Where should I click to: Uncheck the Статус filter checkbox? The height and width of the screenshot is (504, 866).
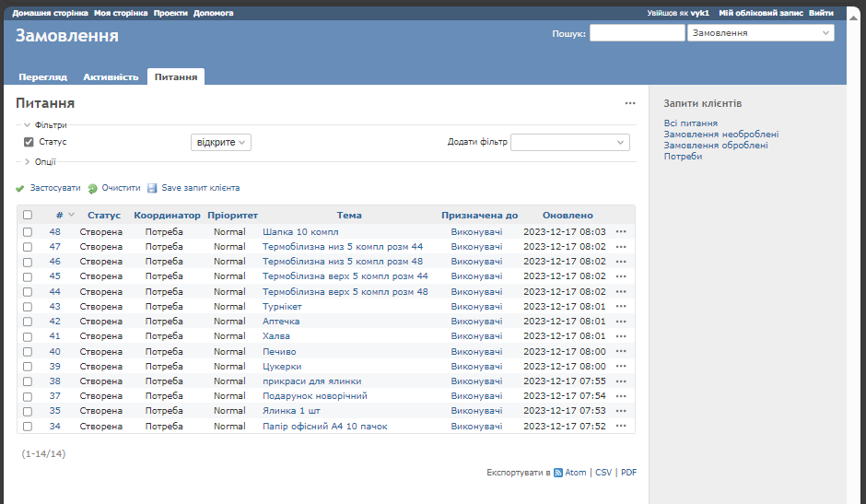pyautogui.click(x=29, y=142)
